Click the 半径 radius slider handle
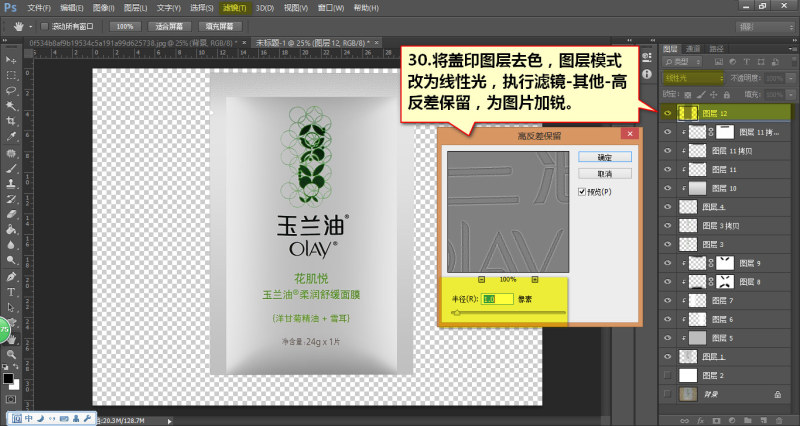The image size is (800, 426). (457, 313)
